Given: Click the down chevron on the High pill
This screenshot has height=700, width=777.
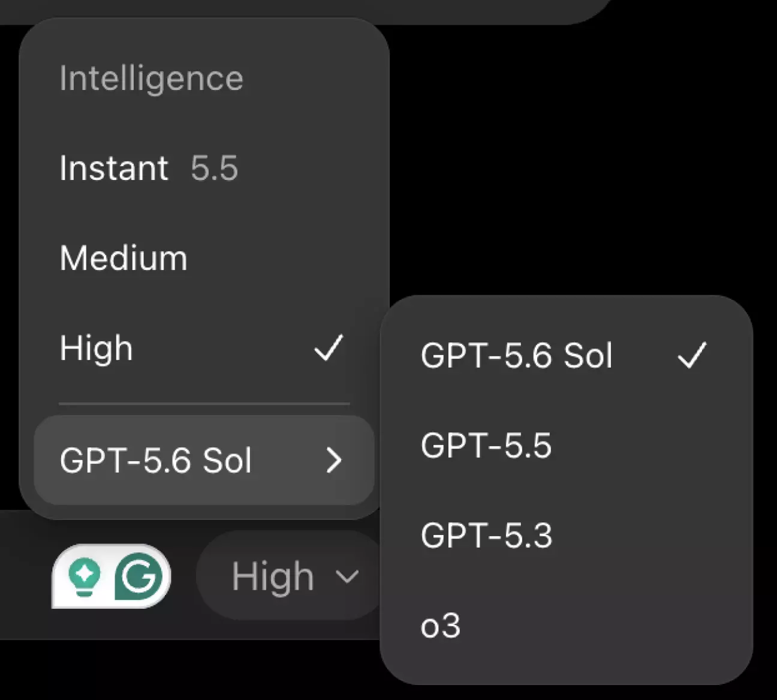Looking at the screenshot, I should (347, 577).
